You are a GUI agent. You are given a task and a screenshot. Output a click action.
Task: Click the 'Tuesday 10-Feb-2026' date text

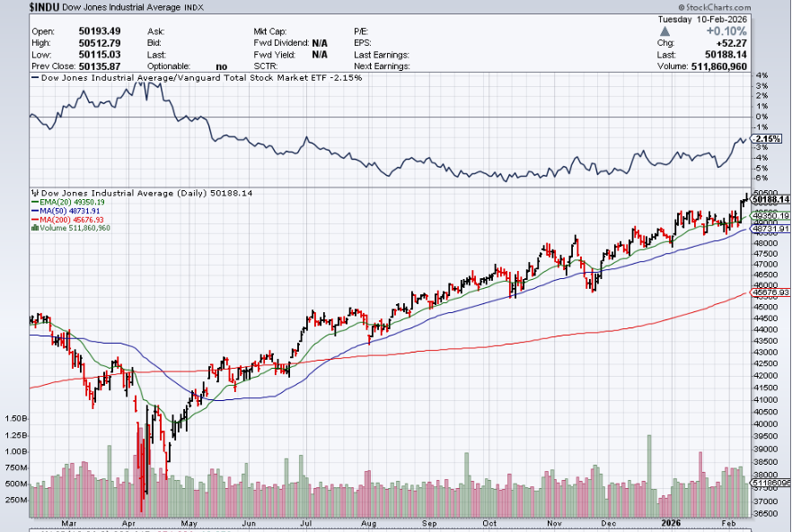coord(701,20)
